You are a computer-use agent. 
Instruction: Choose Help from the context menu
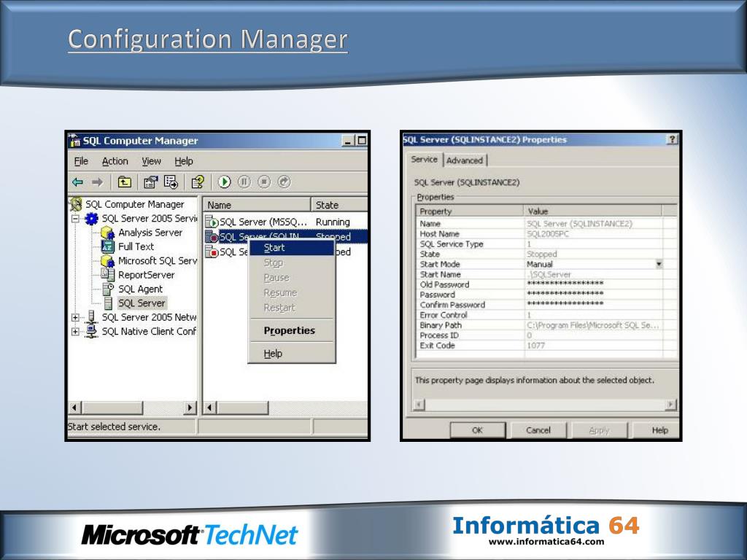292,354
